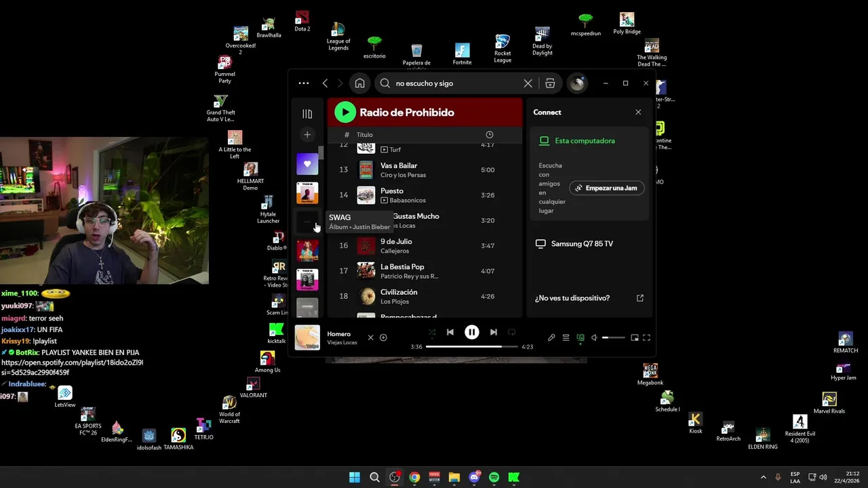
Task: Select the Among Us desktop shortcut
Action: click(x=268, y=362)
